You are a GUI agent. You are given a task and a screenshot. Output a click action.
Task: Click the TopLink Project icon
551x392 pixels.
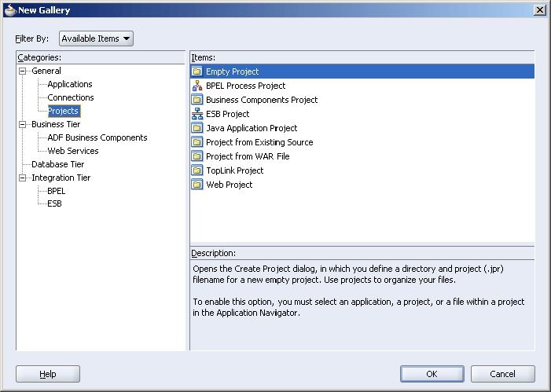(197, 170)
